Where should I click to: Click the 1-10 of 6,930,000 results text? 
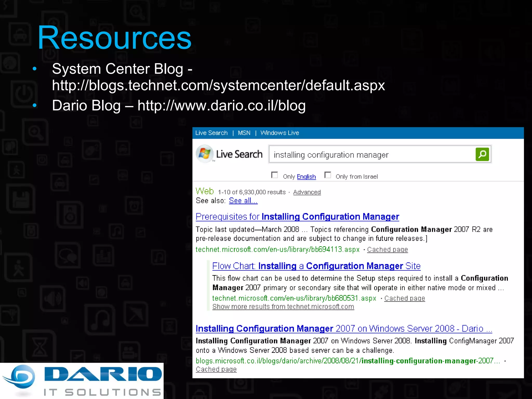pos(252,192)
